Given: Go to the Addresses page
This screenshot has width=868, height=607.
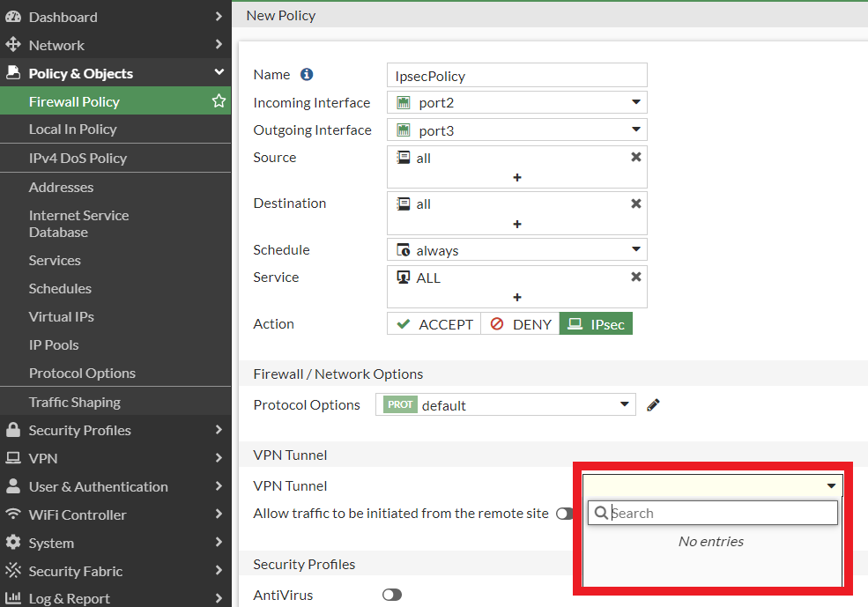Looking at the screenshot, I should [61, 187].
